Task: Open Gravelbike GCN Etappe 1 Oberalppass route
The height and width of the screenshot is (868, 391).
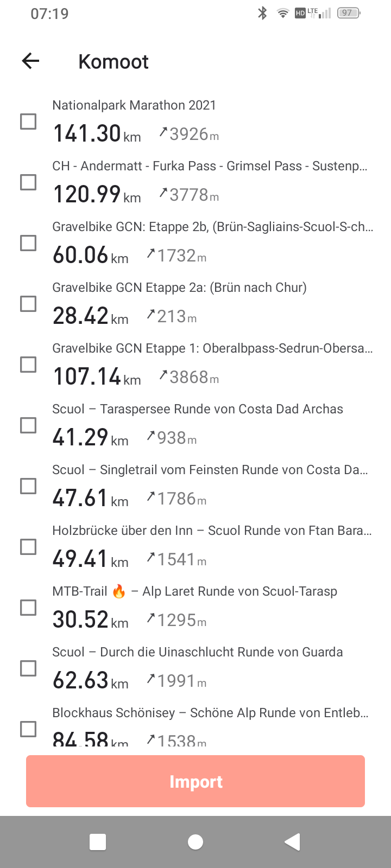Action: 212,348
